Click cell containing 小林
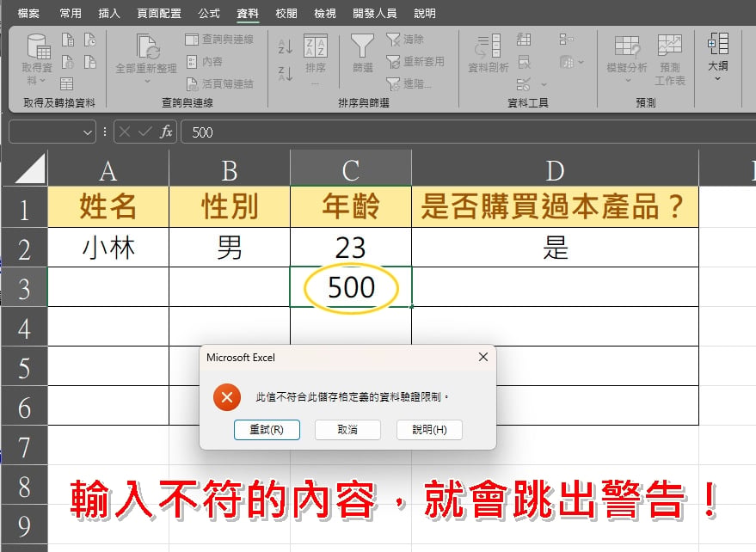The width and height of the screenshot is (756, 552). (x=108, y=248)
